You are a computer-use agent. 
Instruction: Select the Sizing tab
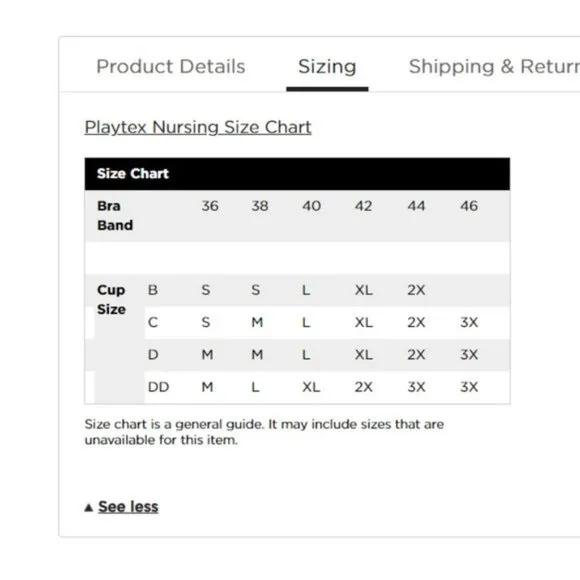[x=327, y=67]
